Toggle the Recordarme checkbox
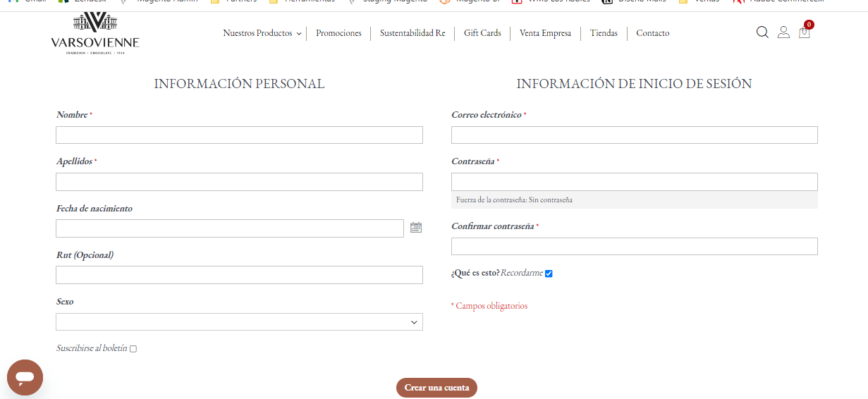Image resolution: width=868 pixels, height=399 pixels. [x=549, y=274]
